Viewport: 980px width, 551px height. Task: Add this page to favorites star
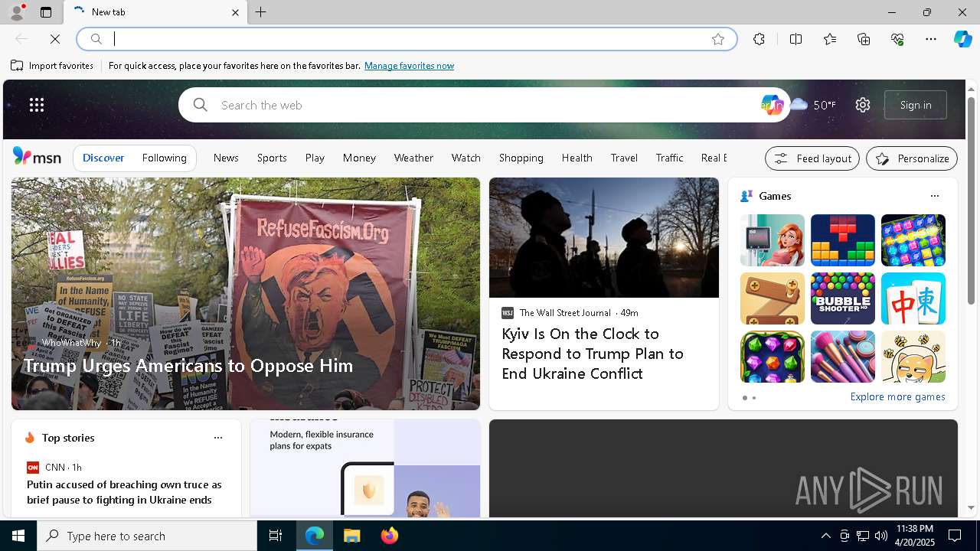[x=717, y=39]
